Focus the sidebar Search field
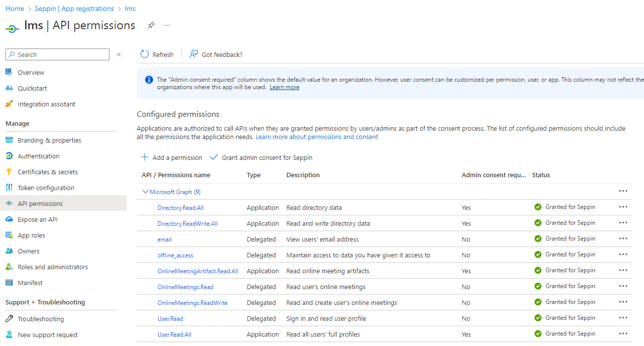Viewport: 644px width, 346px height. pyautogui.click(x=57, y=54)
